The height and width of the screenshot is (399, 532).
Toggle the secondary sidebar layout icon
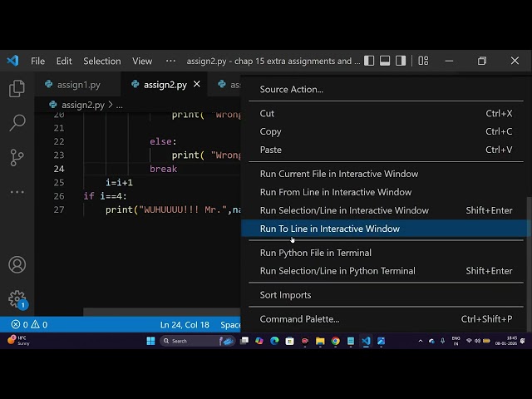point(401,61)
